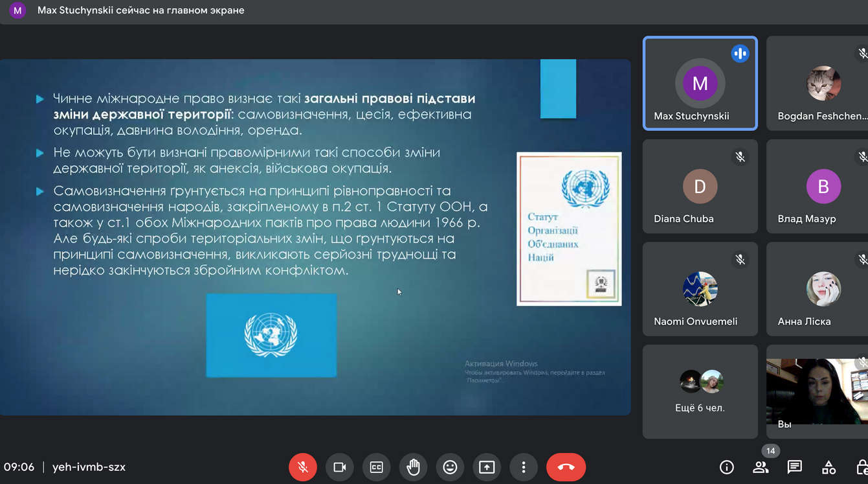This screenshot has width=868, height=484.
Task: Click Анна Ліска participant tile
Action: (817, 289)
